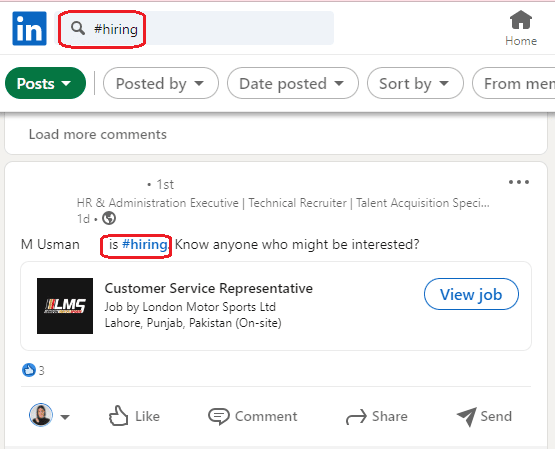This screenshot has height=449, width=555.
Task: Click the globe visibility icon
Action: coord(109,218)
